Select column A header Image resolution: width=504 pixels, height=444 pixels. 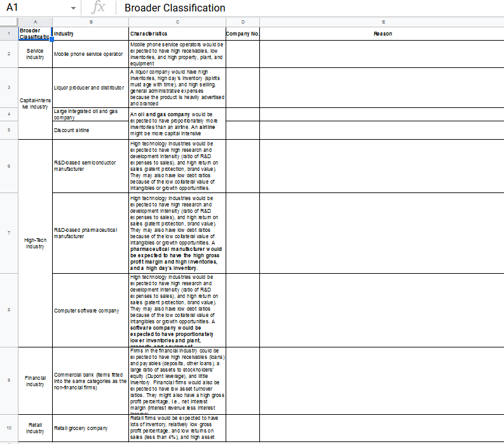[x=36, y=22]
